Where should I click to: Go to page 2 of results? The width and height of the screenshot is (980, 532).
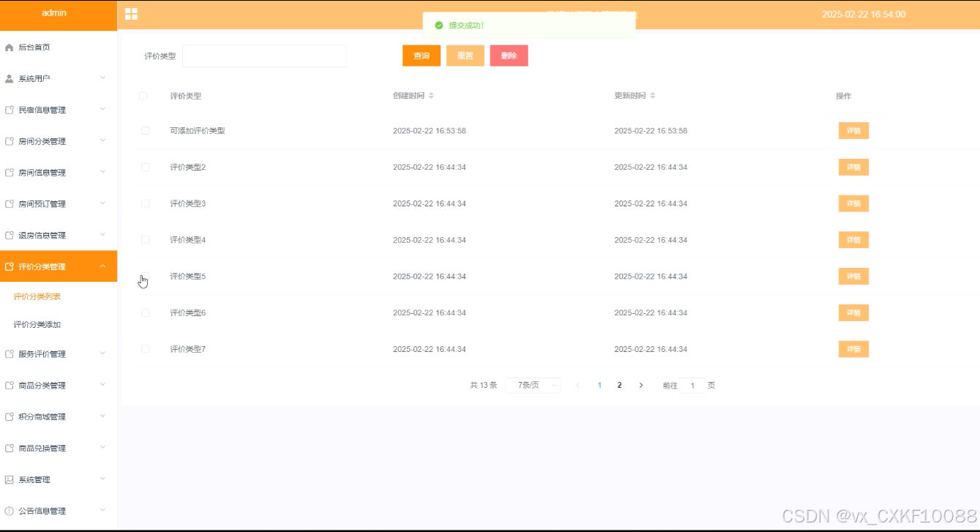point(620,385)
